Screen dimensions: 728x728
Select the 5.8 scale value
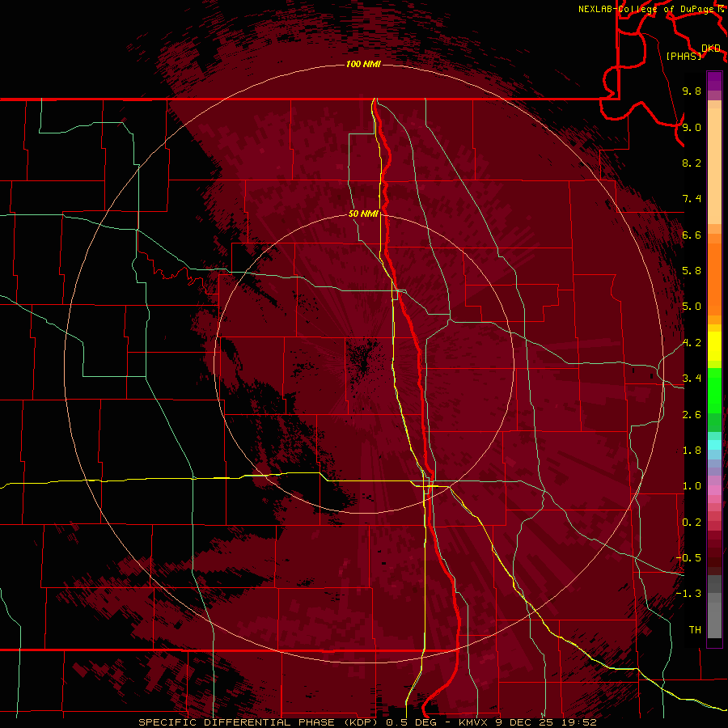pos(692,271)
